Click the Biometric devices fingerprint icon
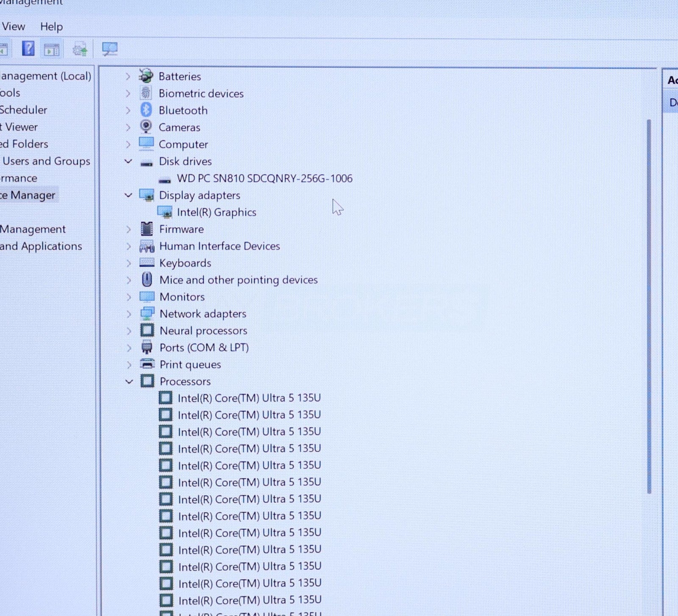 pos(146,93)
